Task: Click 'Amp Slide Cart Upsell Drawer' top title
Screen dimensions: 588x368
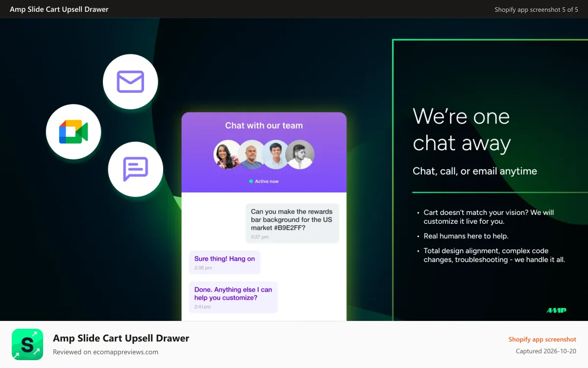Action: click(x=59, y=9)
